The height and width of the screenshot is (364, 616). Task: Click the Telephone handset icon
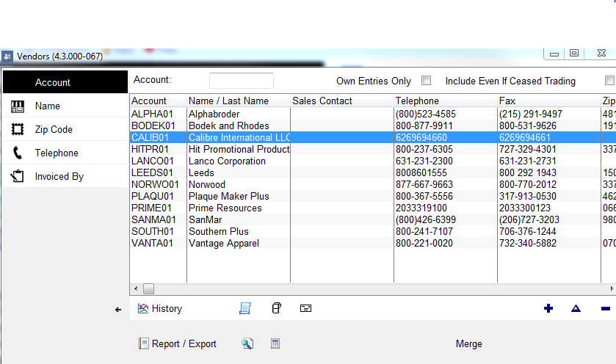[18, 153]
